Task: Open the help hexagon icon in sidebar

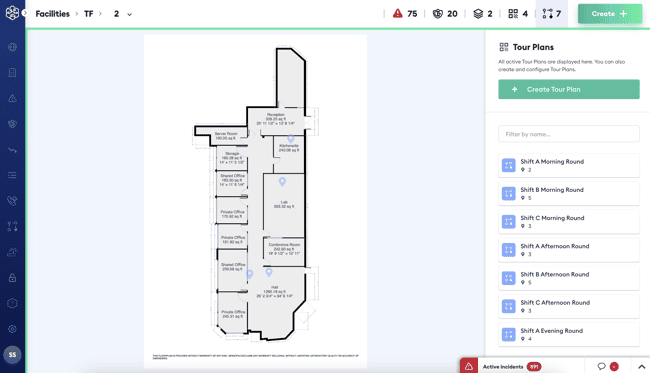Action: pyautogui.click(x=12, y=303)
